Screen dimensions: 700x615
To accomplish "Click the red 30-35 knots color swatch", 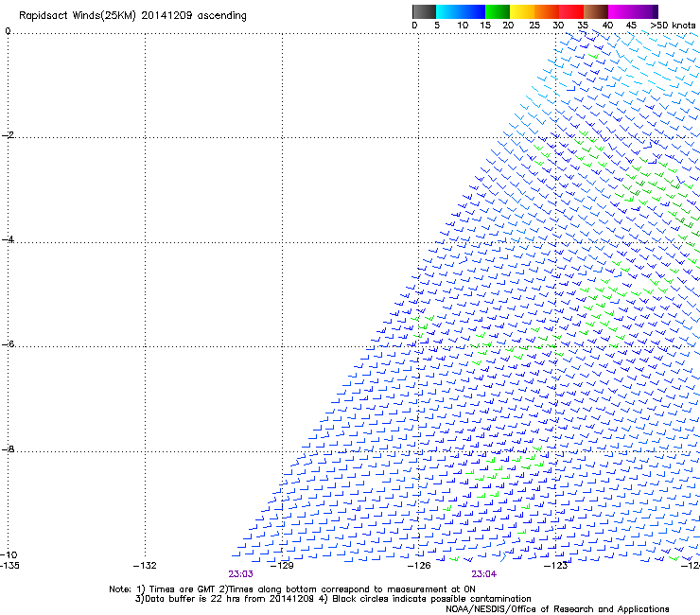I will coord(571,11).
